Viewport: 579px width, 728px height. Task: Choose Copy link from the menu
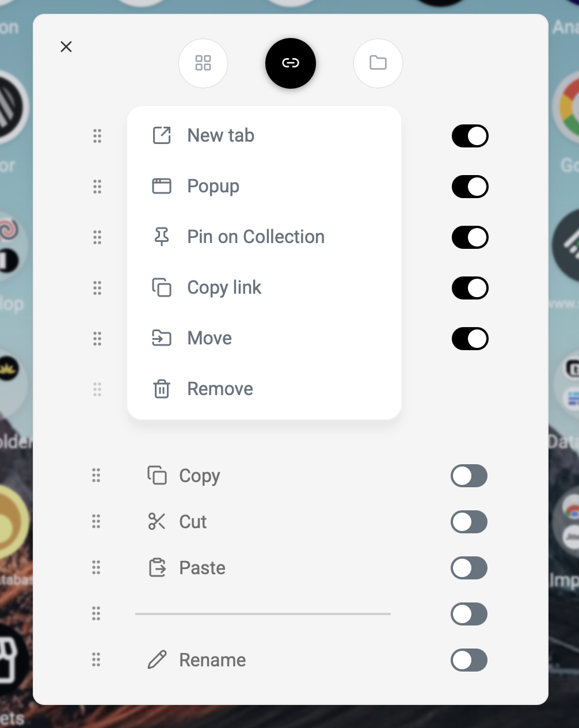point(224,287)
